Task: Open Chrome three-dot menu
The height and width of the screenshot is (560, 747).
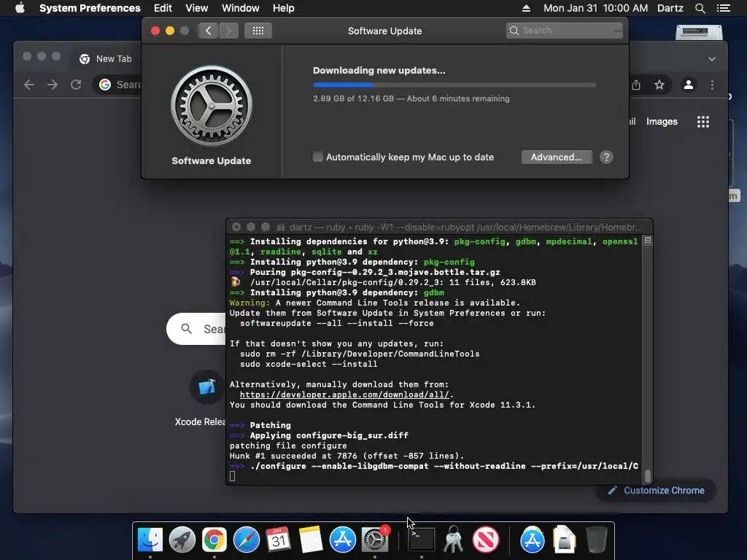Action: pos(712,85)
